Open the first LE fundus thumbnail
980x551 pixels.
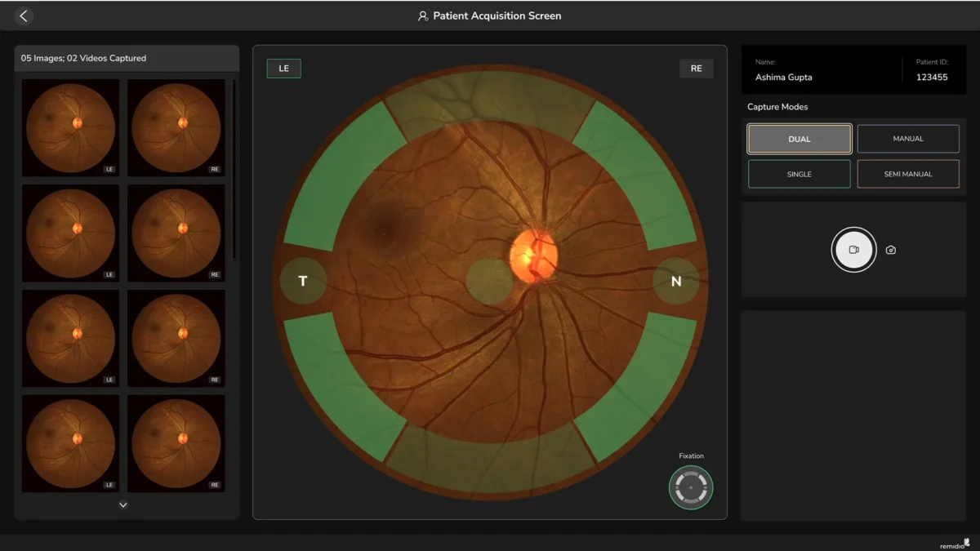click(70, 127)
